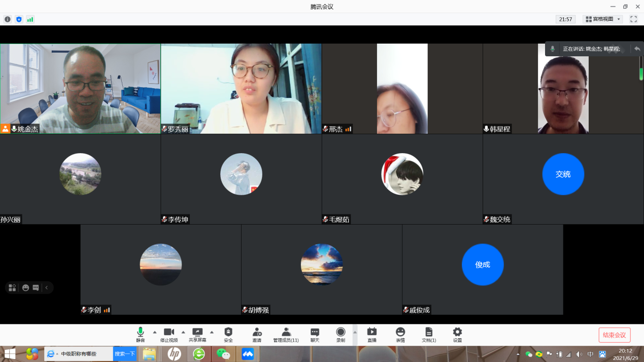The height and width of the screenshot is (362, 644).
Task: Open the 表情 emoji reactions
Action: [x=400, y=335]
